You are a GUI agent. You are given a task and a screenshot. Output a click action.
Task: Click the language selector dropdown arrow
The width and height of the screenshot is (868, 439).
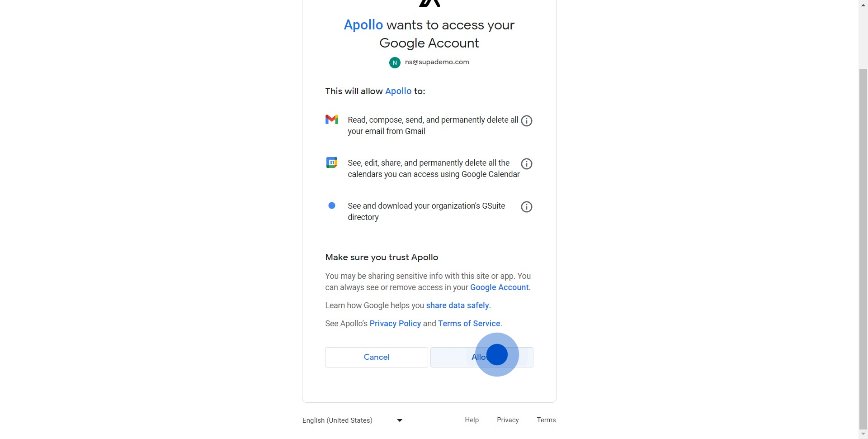400,420
